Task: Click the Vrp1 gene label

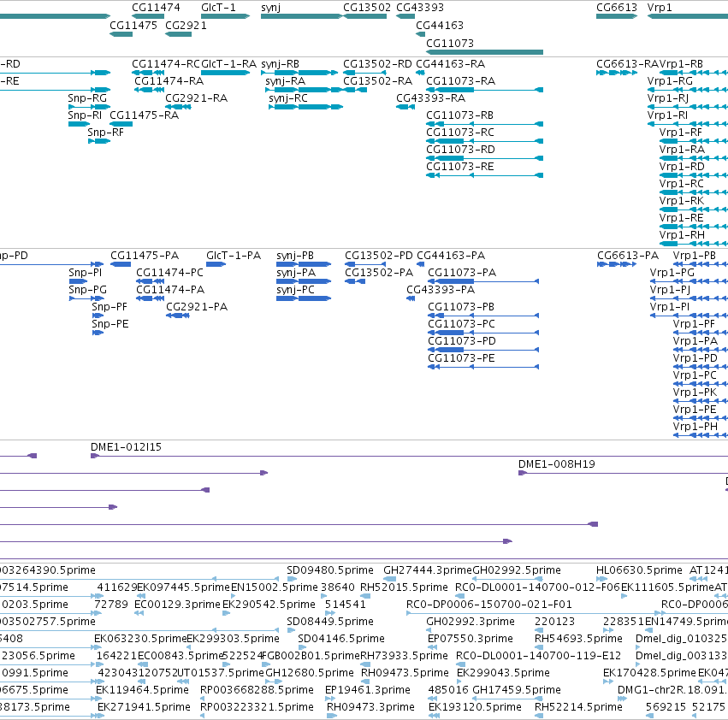Action: click(660, 8)
